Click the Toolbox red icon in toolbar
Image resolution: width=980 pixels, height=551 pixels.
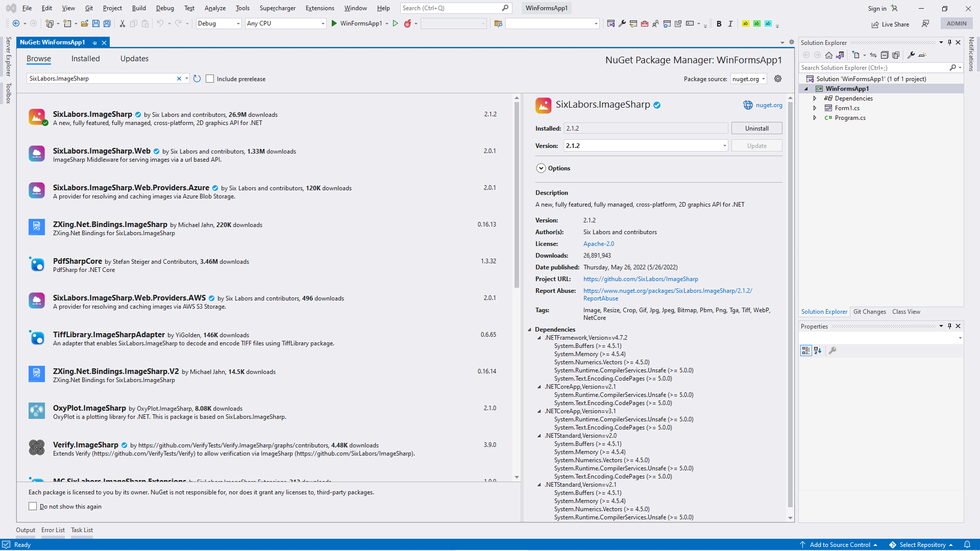tap(645, 23)
